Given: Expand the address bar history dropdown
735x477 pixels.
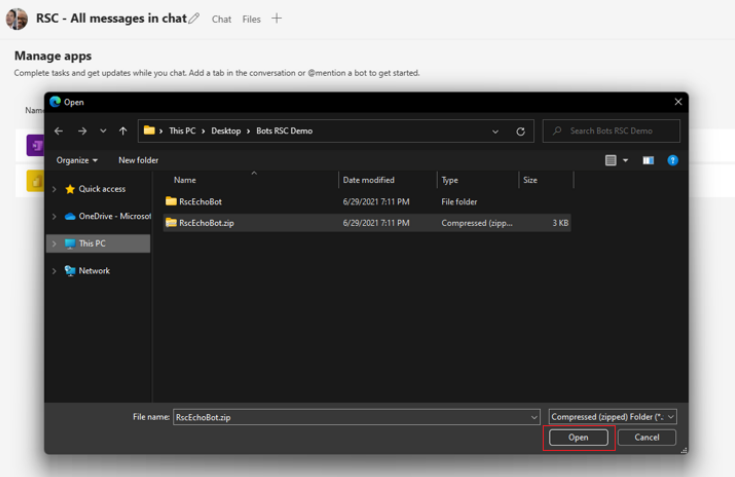Looking at the screenshot, I should (496, 131).
